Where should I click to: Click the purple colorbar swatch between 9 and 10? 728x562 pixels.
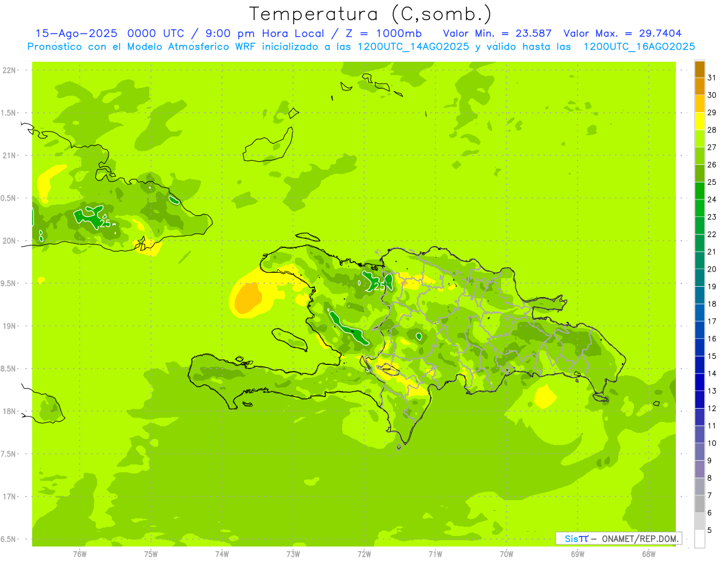699,452
